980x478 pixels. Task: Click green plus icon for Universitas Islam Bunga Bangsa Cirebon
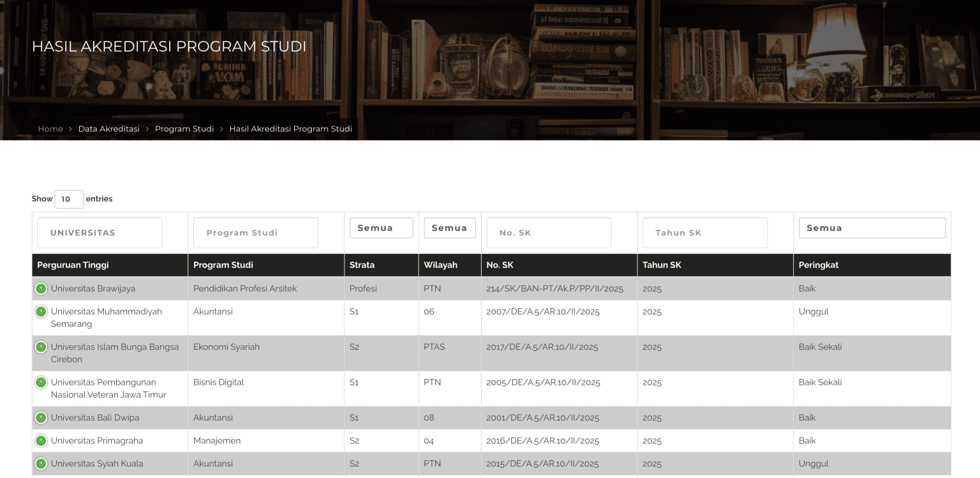pos(41,347)
